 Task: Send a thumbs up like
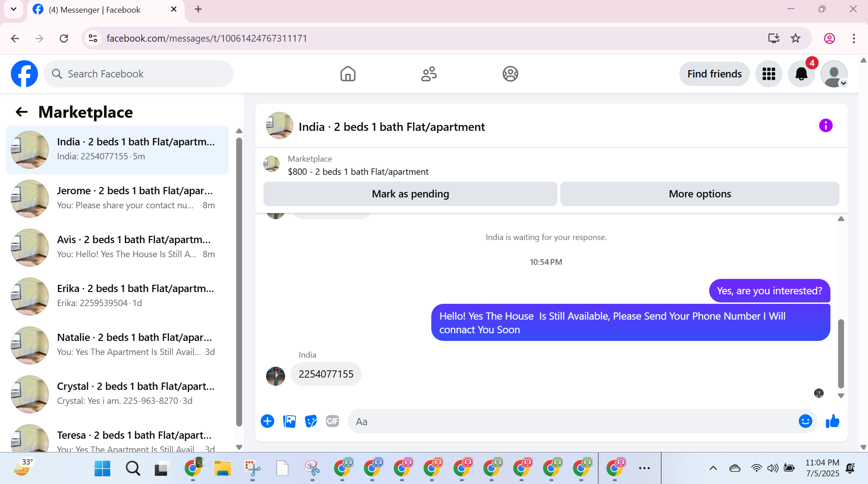pos(832,422)
